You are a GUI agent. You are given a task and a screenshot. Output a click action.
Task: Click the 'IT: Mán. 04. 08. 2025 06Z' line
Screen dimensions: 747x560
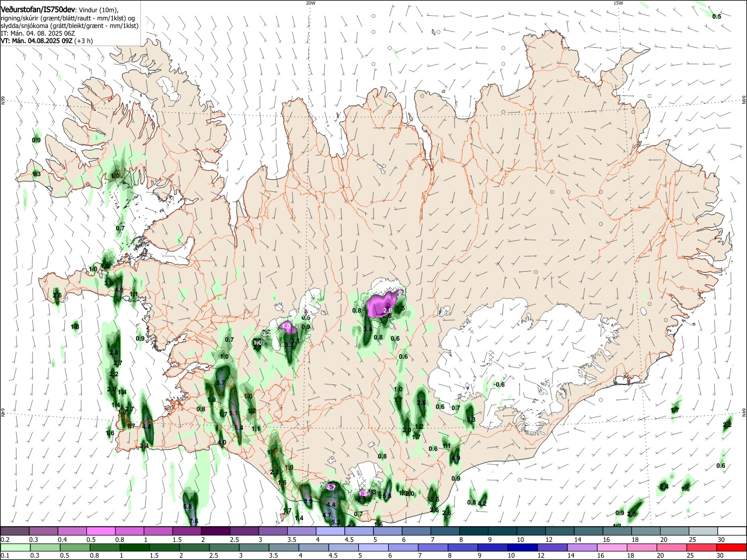pyautogui.click(x=38, y=34)
